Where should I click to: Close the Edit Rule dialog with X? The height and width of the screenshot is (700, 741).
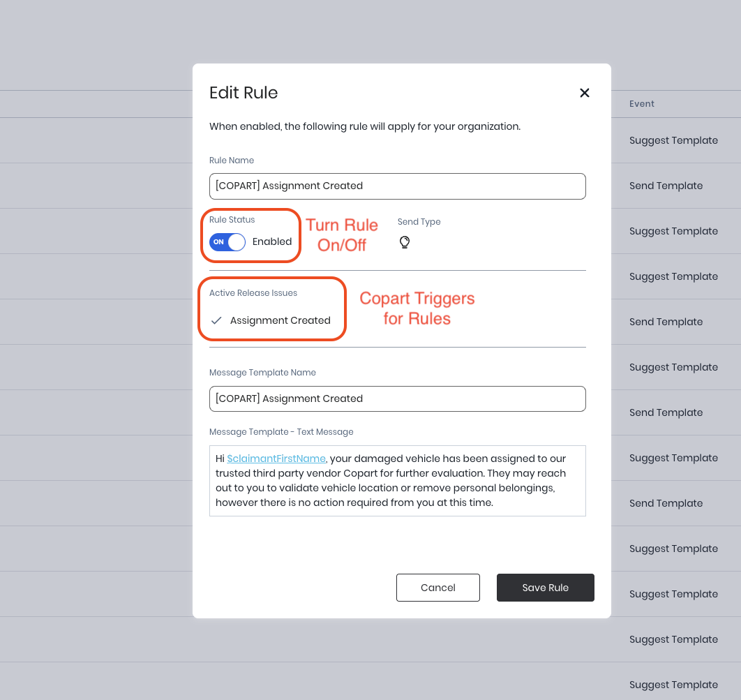585,93
